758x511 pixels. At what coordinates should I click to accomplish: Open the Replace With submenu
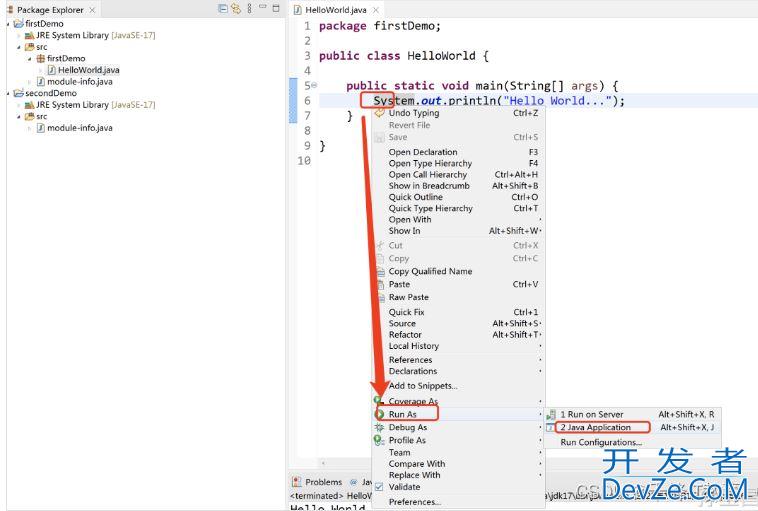(458, 475)
